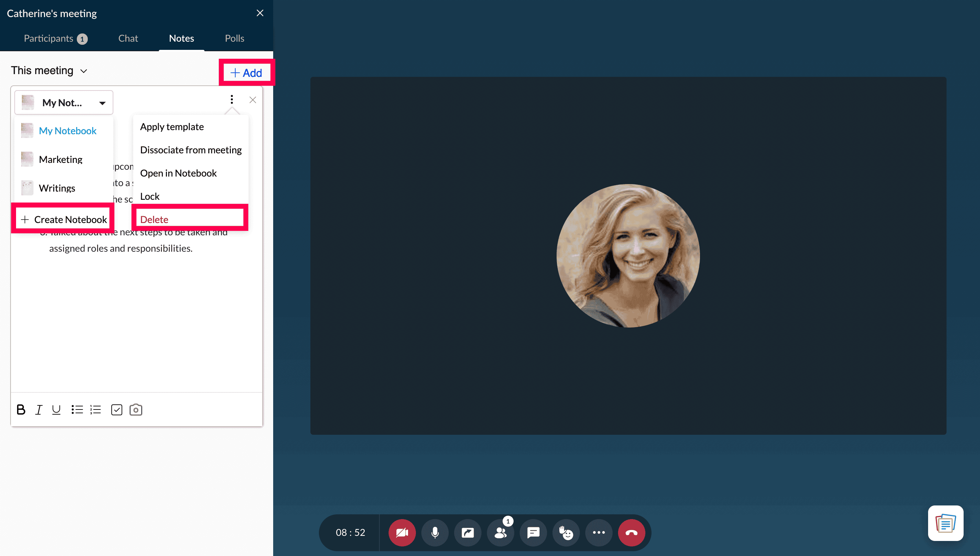
Task: Insert screenshot using camera icon
Action: point(136,410)
